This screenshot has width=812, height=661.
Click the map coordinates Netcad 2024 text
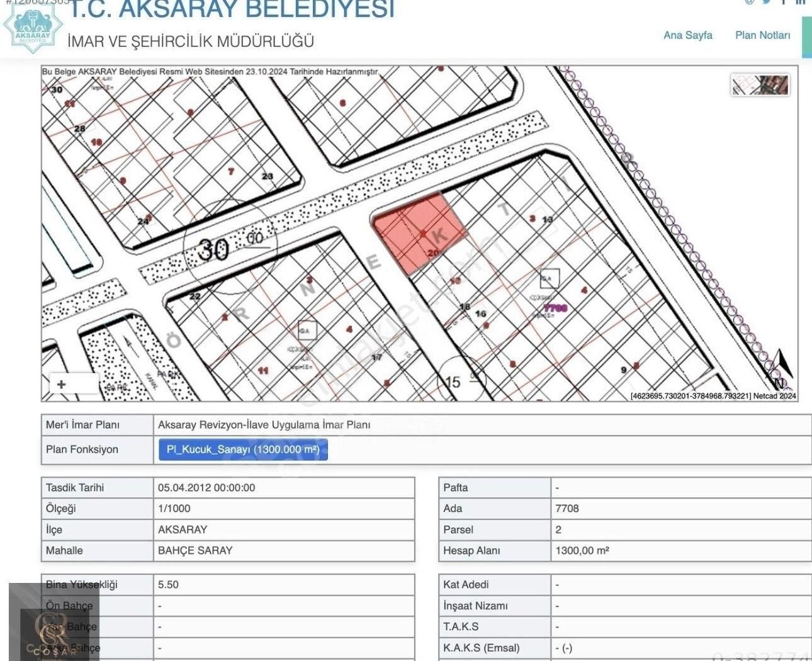pyautogui.click(x=713, y=396)
